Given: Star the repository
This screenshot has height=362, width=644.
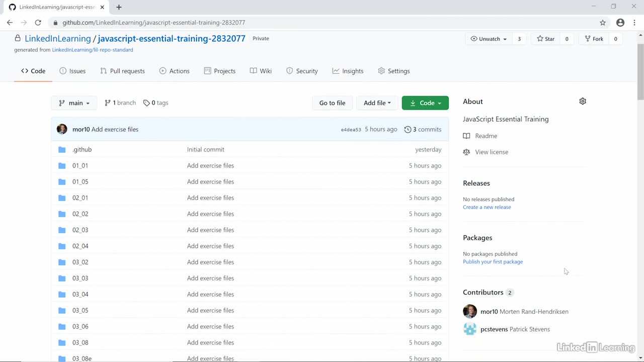Looking at the screenshot, I should tap(545, 39).
